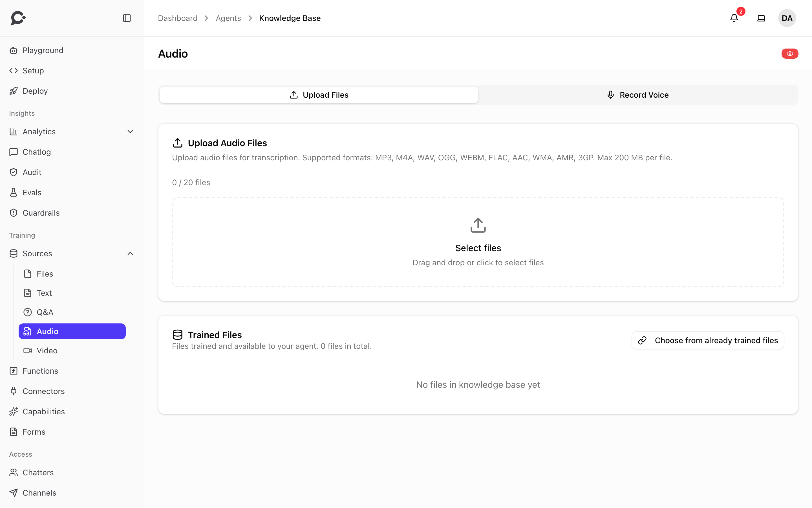
Task: Open Audit page
Action: click(x=72, y=172)
